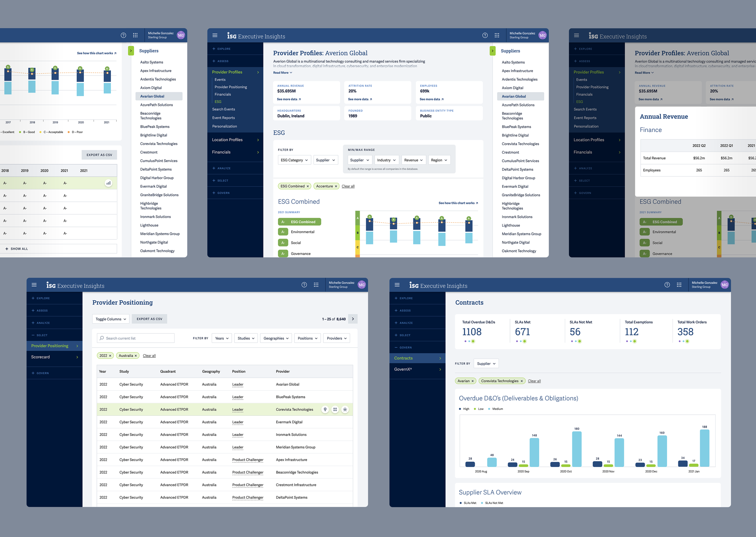
Task: Remove Corevista Technologies filter chip
Action: (x=522, y=381)
